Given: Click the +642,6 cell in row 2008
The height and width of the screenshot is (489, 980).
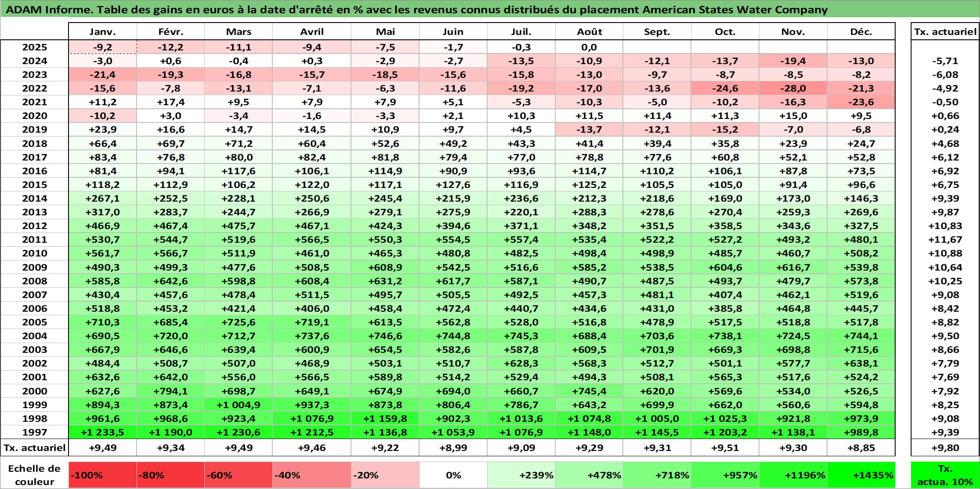Looking at the screenshot, I should [171, 281].
